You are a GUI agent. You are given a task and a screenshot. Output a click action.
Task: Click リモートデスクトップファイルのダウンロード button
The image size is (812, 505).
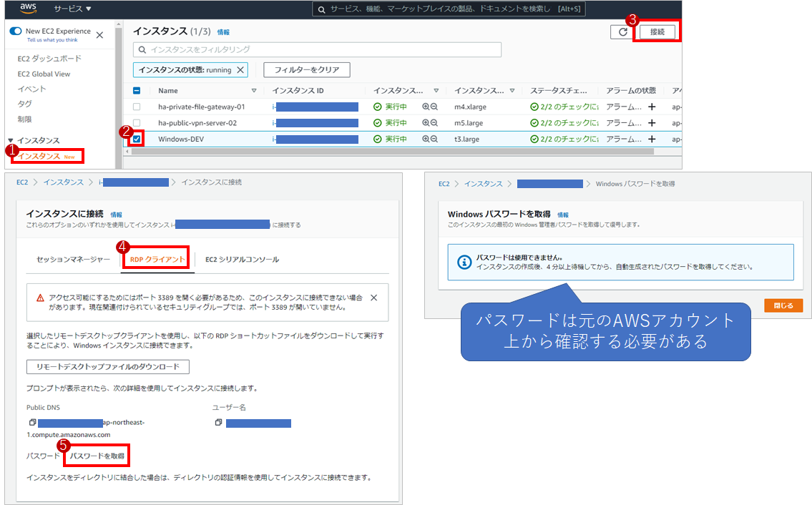coord(108,367)
